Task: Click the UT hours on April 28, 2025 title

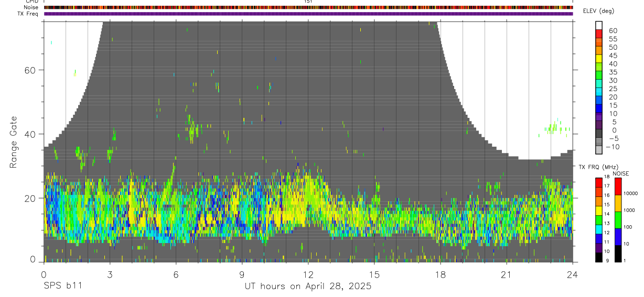Action: tap(308, 286)
